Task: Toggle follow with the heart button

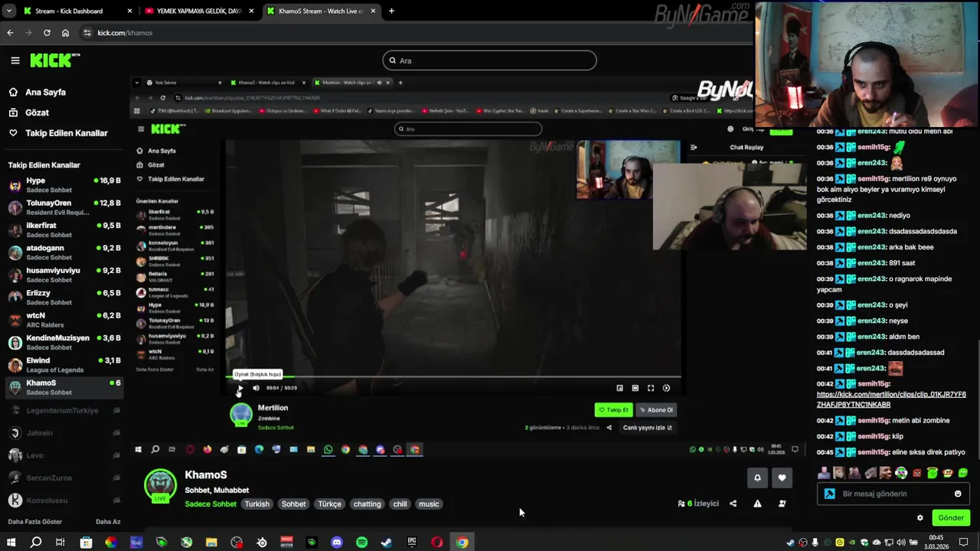Action: tap(782, 478)
